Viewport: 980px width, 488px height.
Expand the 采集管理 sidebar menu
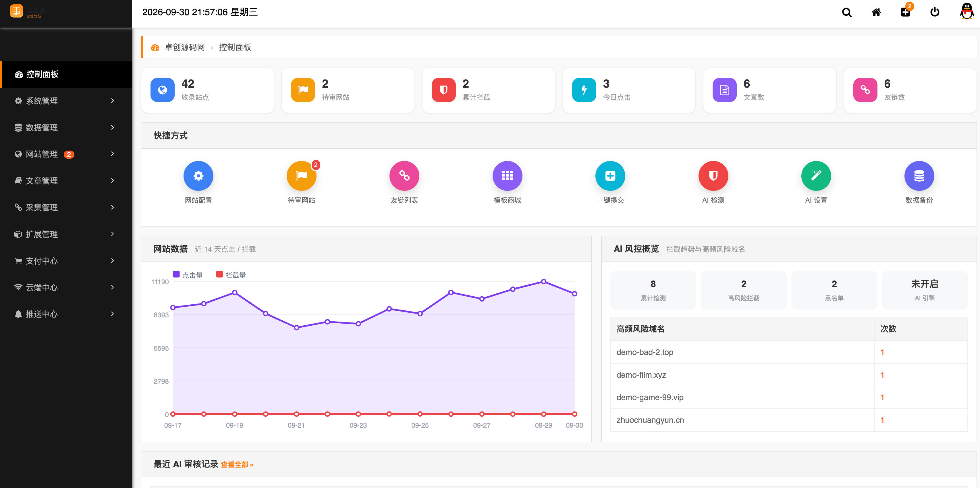tap(66, 208)
